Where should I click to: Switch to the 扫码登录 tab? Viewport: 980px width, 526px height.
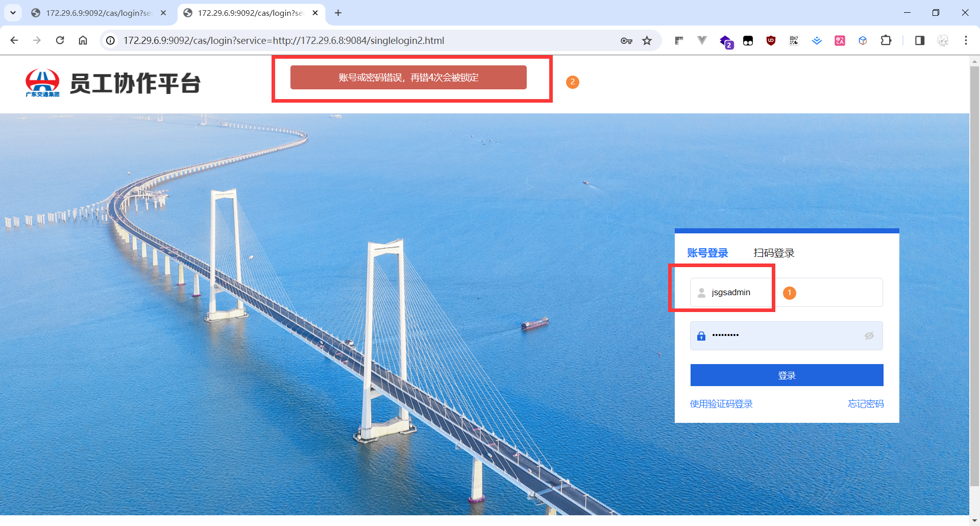[x=774, y=253]
